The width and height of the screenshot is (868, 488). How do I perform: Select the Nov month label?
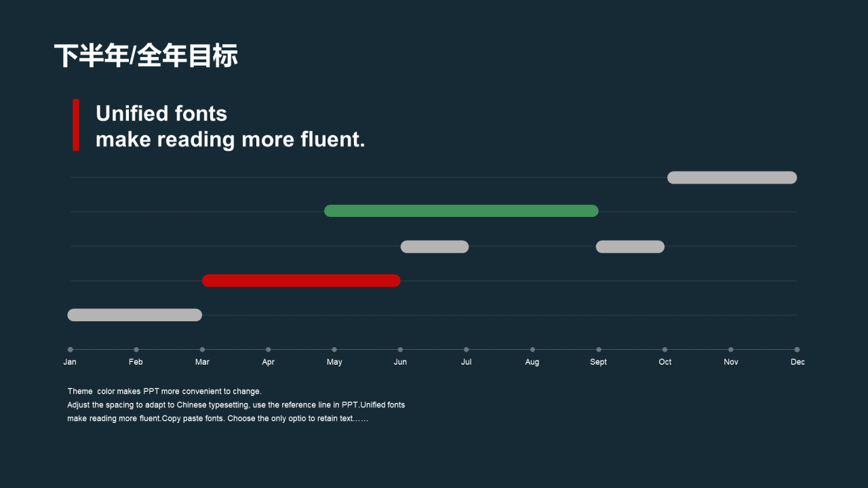[731, 362]
